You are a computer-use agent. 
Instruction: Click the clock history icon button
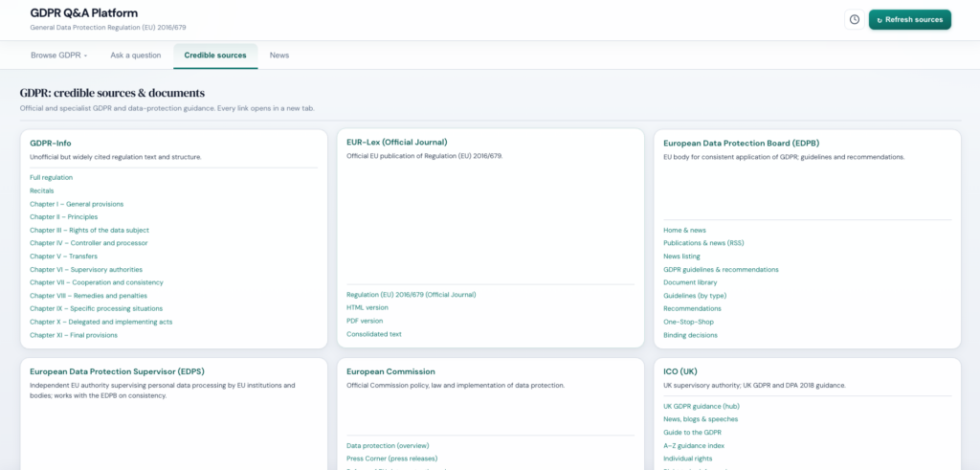click(x=855, y=19)
